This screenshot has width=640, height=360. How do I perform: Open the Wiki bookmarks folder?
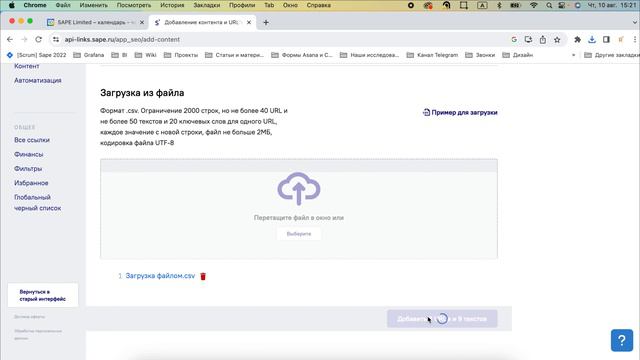tap(145, 55)
